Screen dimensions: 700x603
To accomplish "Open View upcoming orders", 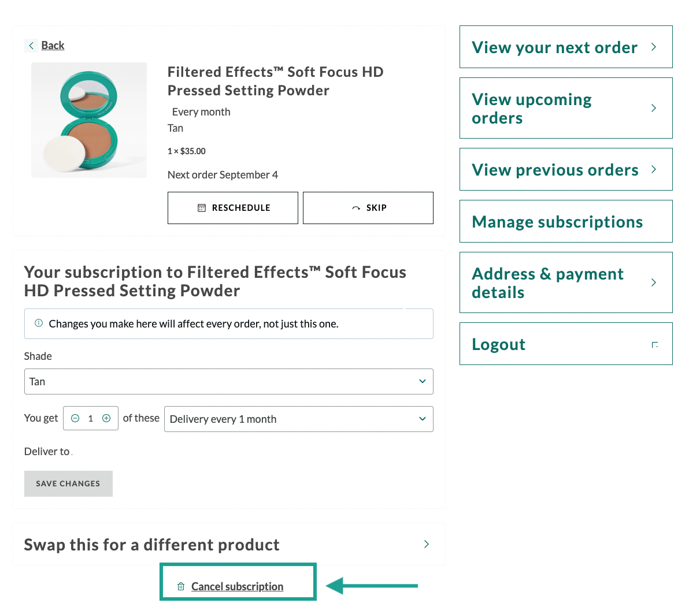I will click(x=565, y=109).
